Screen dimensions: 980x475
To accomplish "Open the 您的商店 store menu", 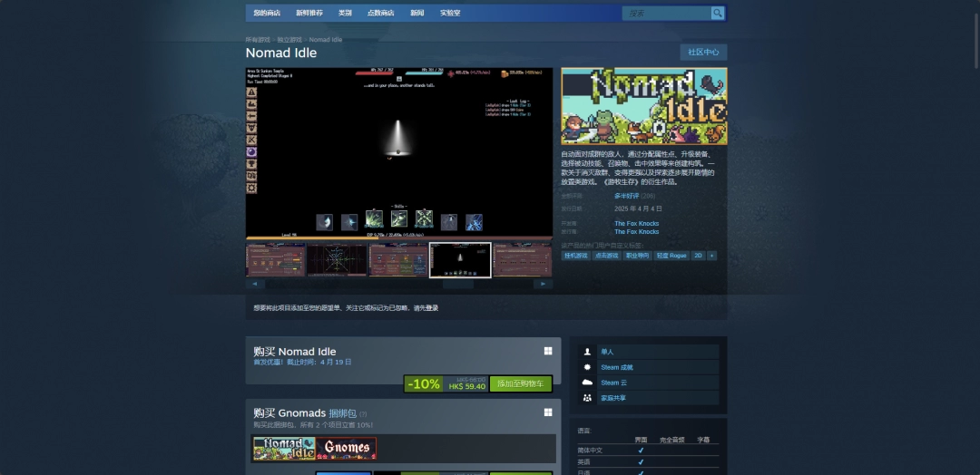I will [x=267, y=13].
